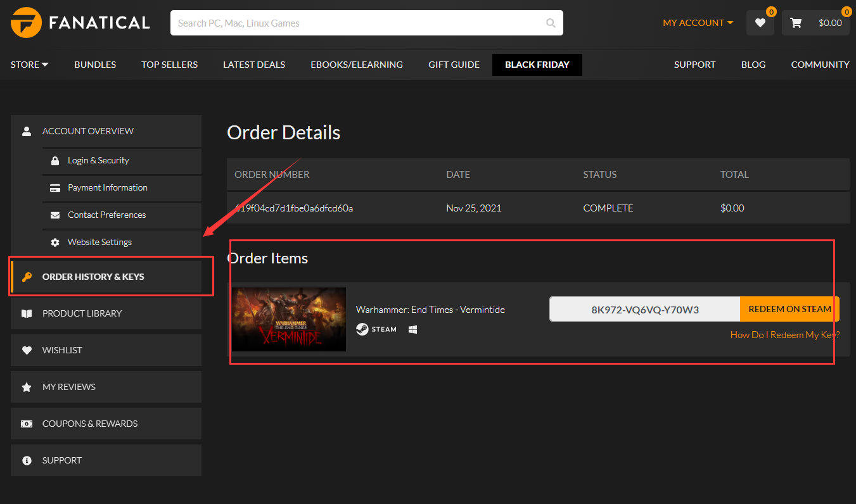Click the order date Nov 25, 2021
The image size is (856, 504).
pyautogui.click(x=474, y=208)
